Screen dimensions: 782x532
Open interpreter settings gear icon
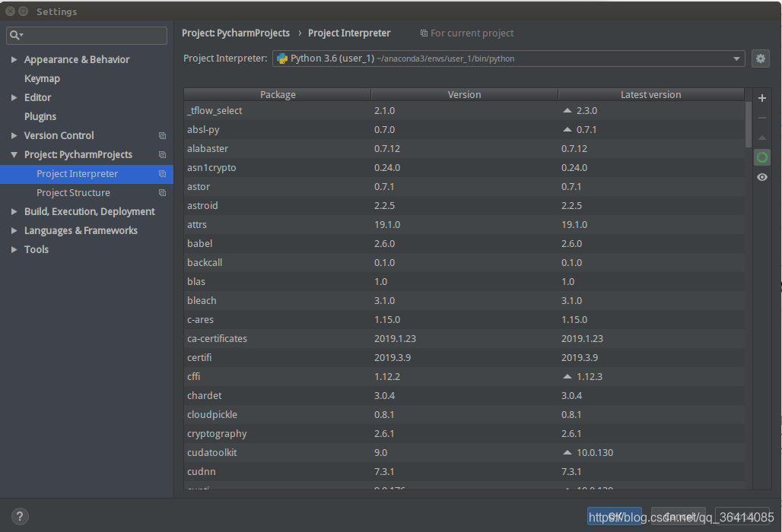(x=760, y=59)
